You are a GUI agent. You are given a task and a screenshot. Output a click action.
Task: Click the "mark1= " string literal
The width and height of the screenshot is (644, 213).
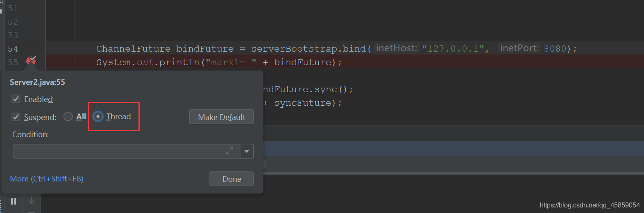point(231,62)
